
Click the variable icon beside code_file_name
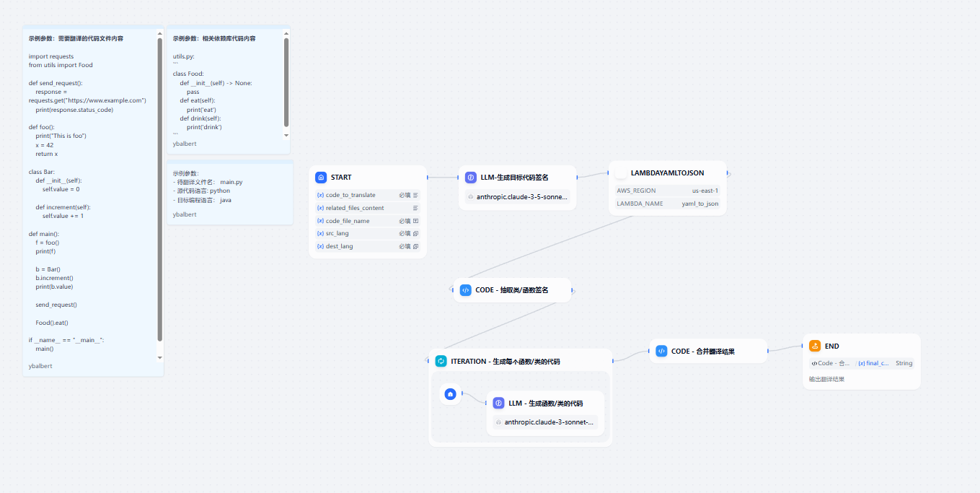[x=320, y=221]
